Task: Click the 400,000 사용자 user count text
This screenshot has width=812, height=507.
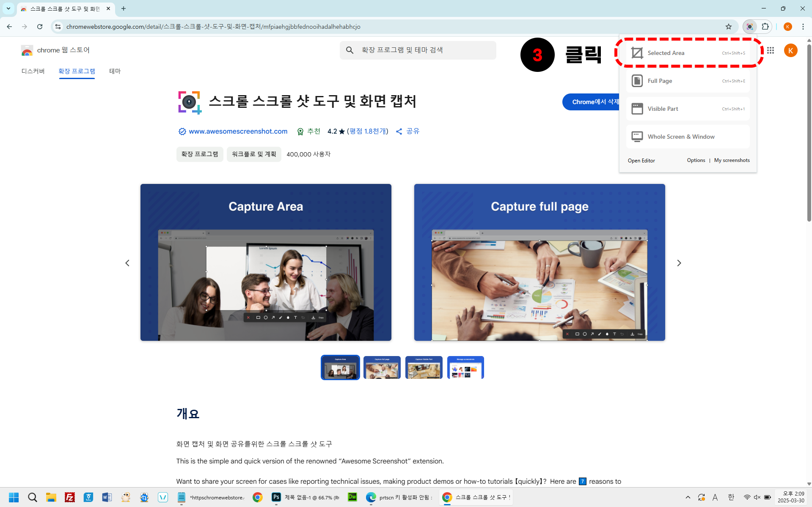Action: [308, 154]
